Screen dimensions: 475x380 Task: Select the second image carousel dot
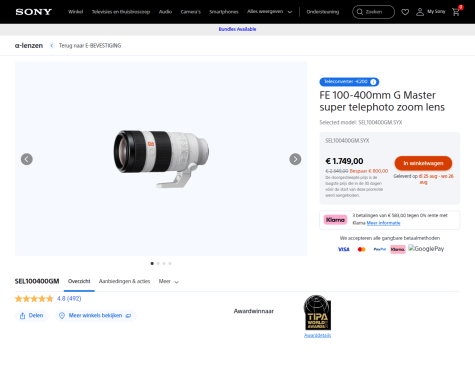tap(158, 263)
